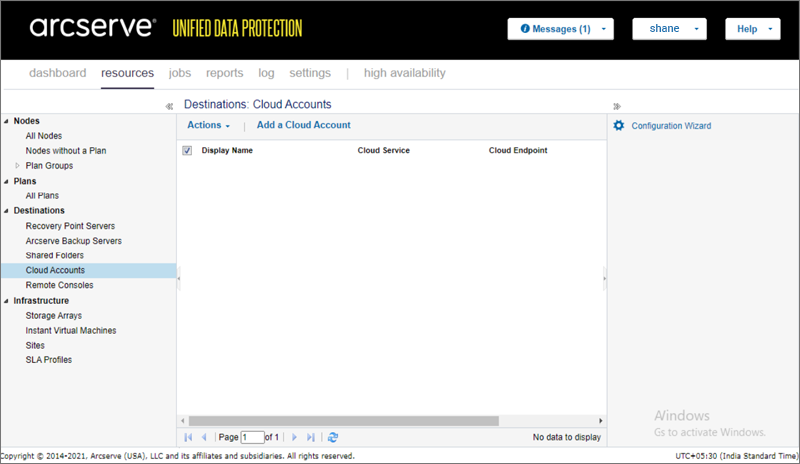The height and width of the screenshot is (464, 800).
Task: Click the Configuration Wizard gear icon
Action: coord(618,126)
